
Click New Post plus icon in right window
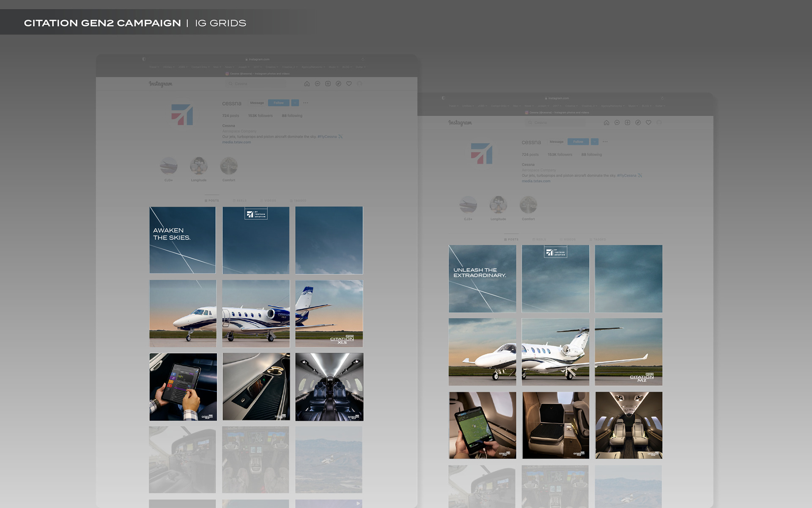click(628, 123)
